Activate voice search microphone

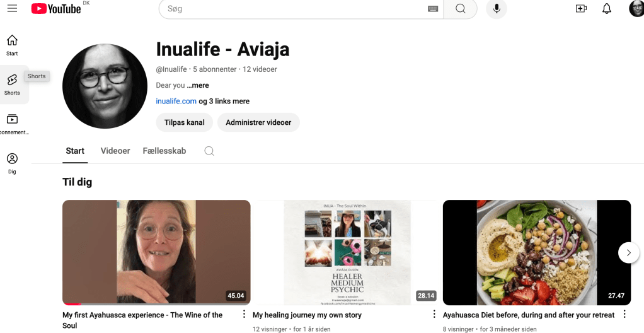point(497,9)
